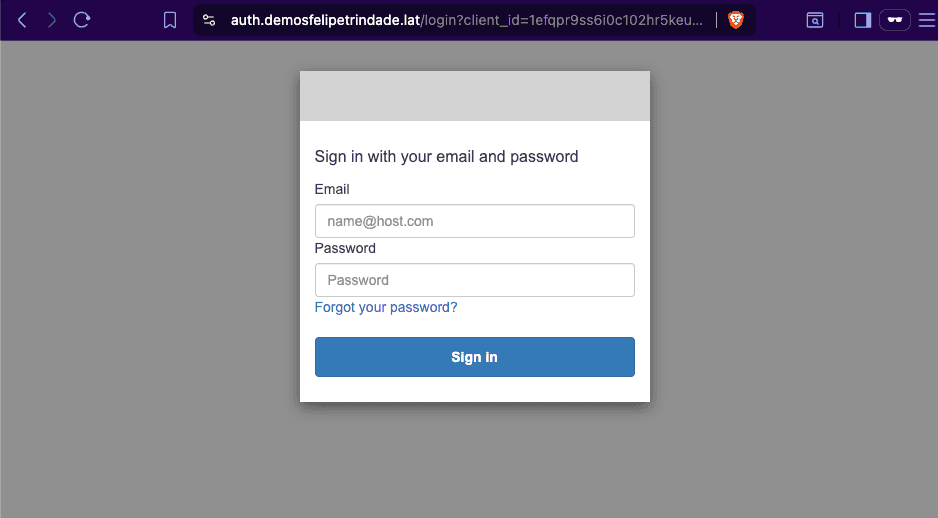Go back to the previous page
The image size is (938, 518).
22,20
